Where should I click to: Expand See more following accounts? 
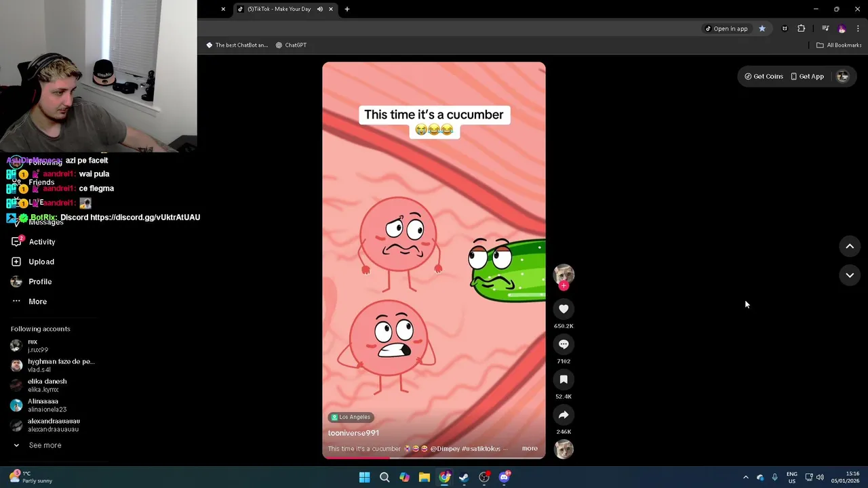tap(37, 445)
